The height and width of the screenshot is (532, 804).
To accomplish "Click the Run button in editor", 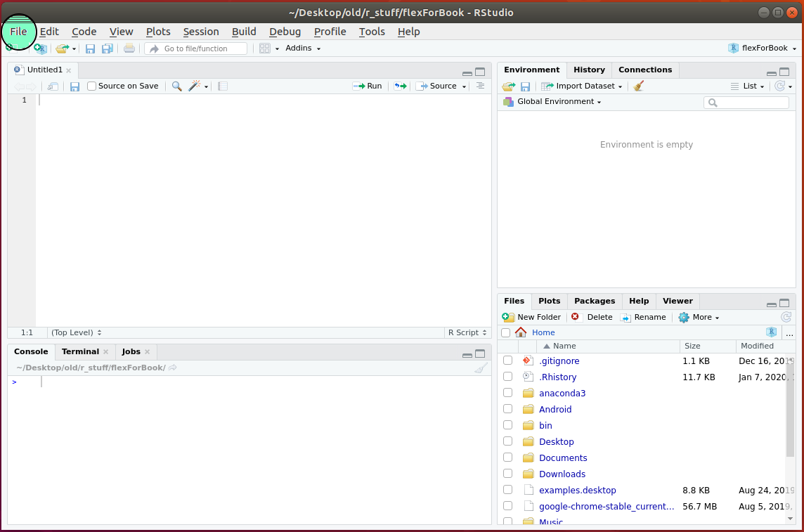I will [x=368, y=86].
